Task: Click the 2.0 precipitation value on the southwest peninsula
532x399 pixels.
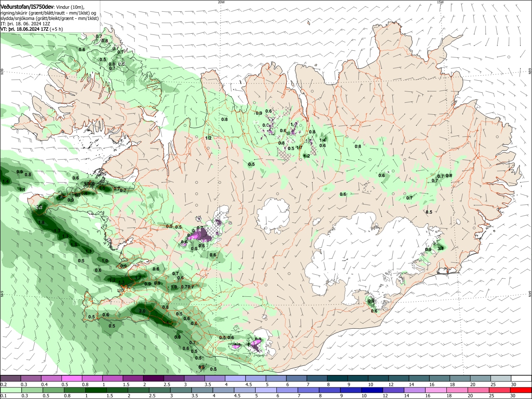Action: pos(142,311)
